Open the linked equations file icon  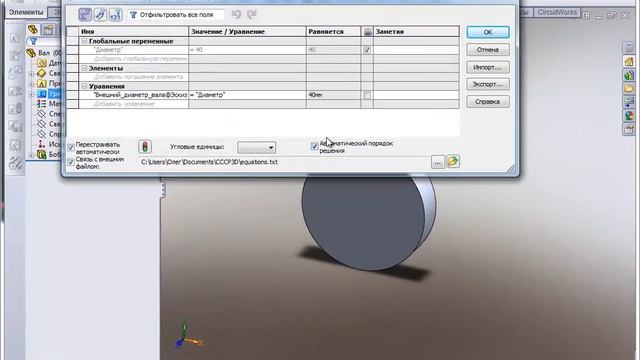(453, 162)
